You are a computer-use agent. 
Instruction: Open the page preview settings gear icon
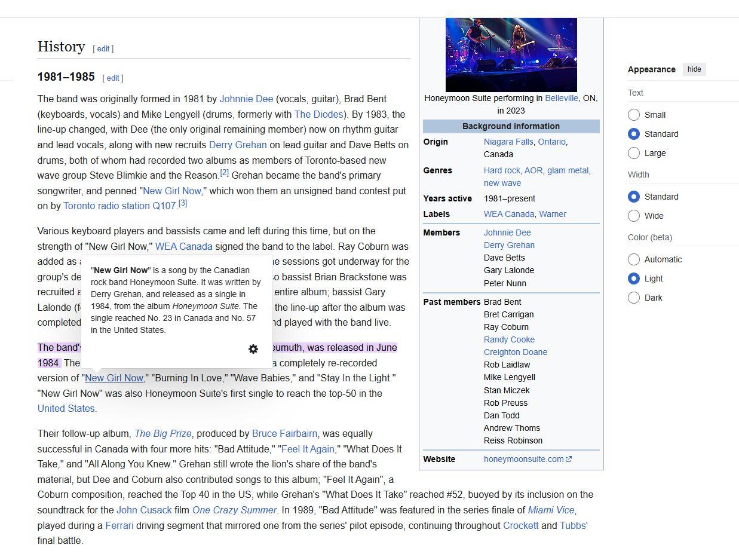(x=253, y=349)
